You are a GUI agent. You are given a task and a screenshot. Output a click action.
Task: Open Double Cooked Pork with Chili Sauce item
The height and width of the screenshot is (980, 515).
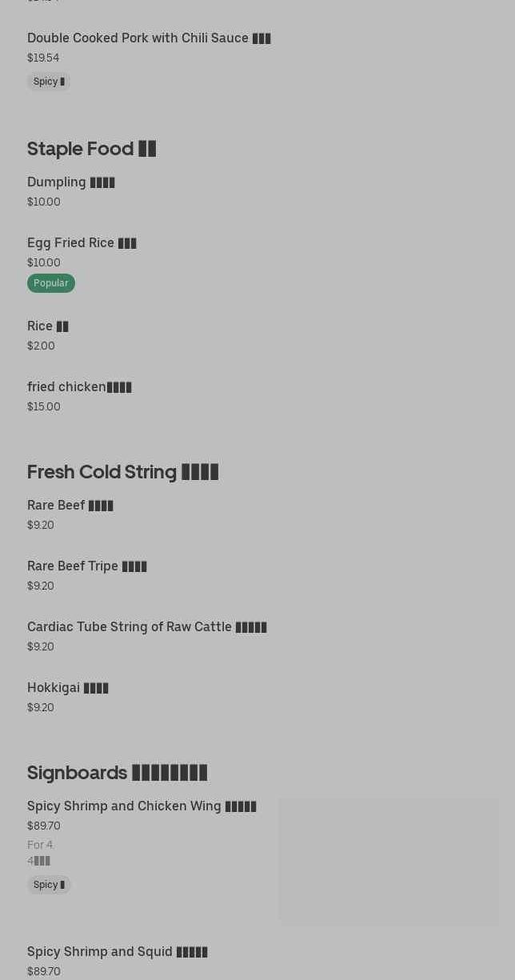coord(149,38)
